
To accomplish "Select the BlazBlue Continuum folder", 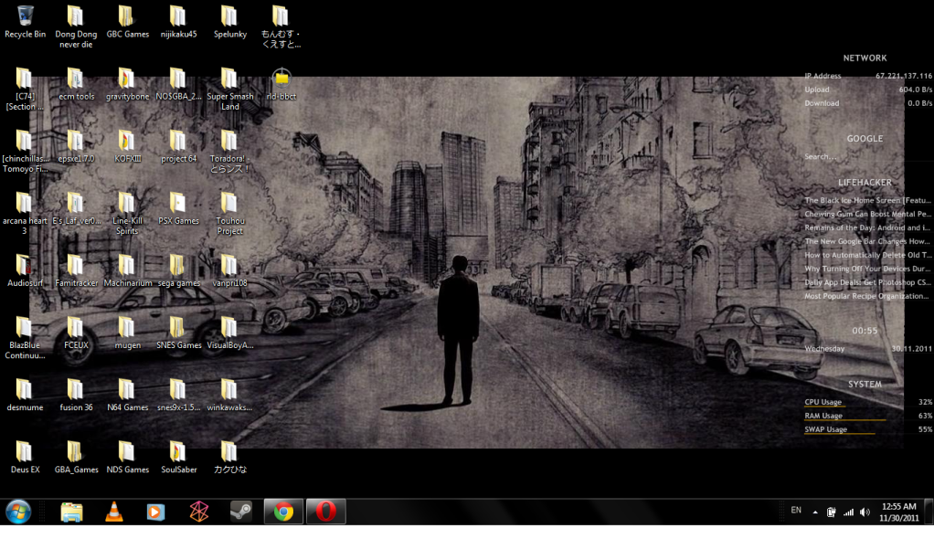I will click(25, 338).
